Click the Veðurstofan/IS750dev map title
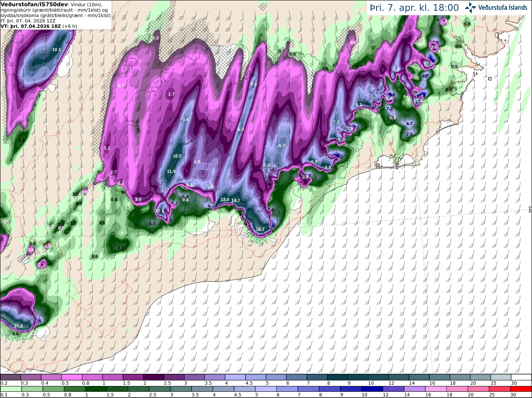This screenshot has height=398, width=532. [34, 4]
